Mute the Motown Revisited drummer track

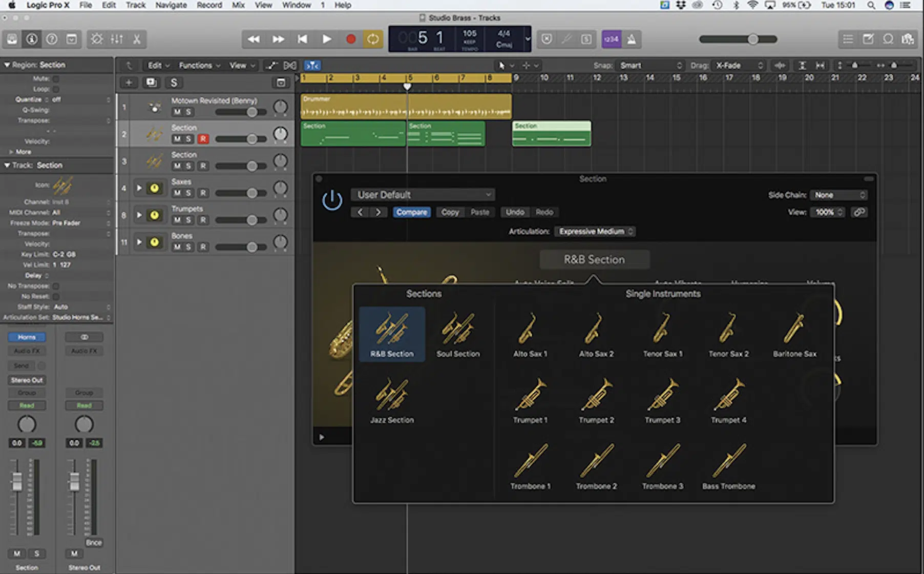pos(177,112)
